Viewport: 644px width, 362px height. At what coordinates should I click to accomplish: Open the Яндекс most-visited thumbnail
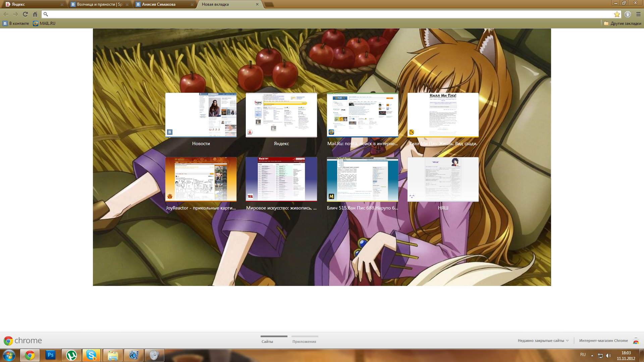pos(281,115)
